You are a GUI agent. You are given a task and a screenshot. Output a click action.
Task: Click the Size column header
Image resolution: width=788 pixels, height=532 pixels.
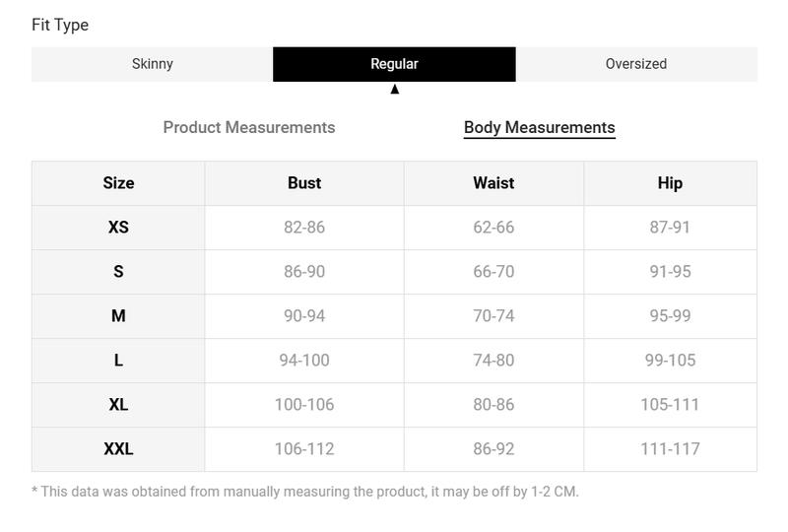pos(118,183)
